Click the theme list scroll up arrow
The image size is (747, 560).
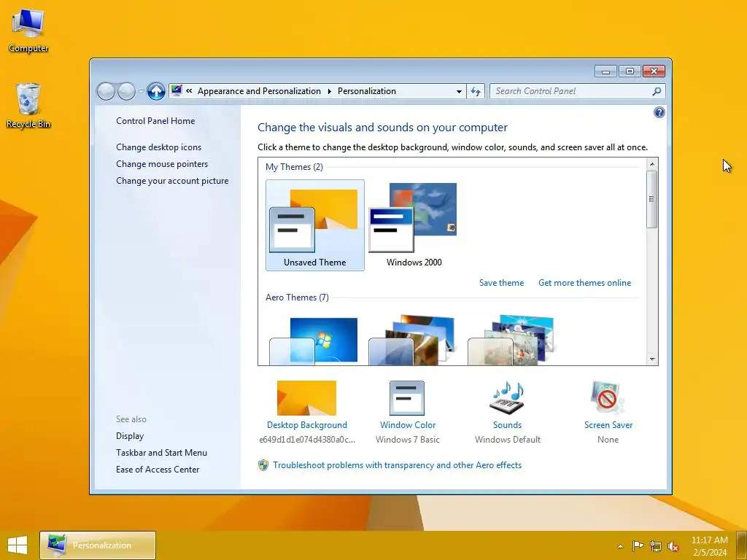click(x=652, y=164)
